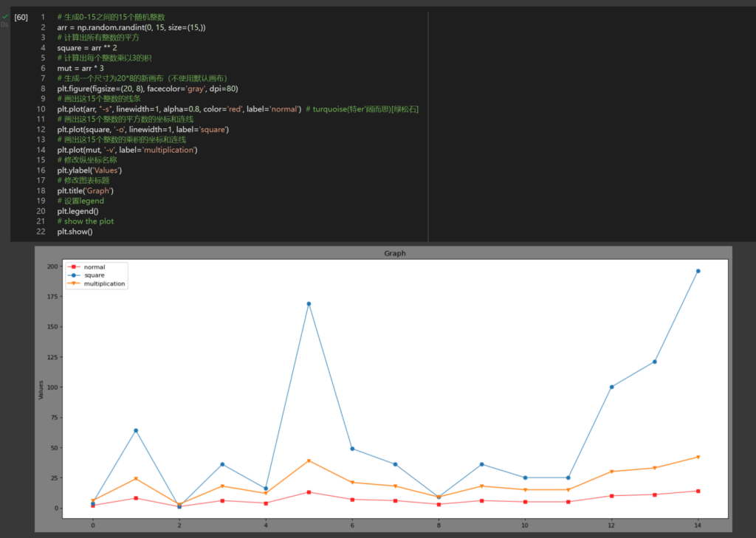
Task: Click the blue data point at x=14
Action: click(698, 271)
